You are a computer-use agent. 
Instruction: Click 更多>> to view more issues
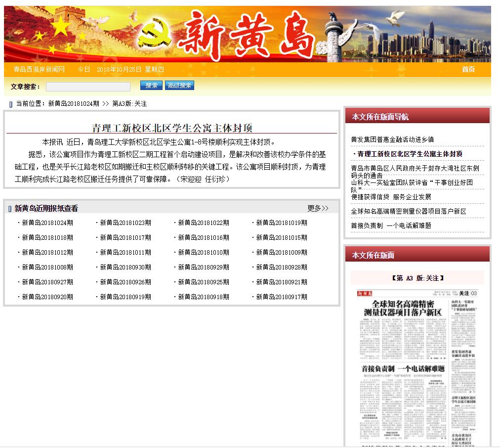point(318,208)
